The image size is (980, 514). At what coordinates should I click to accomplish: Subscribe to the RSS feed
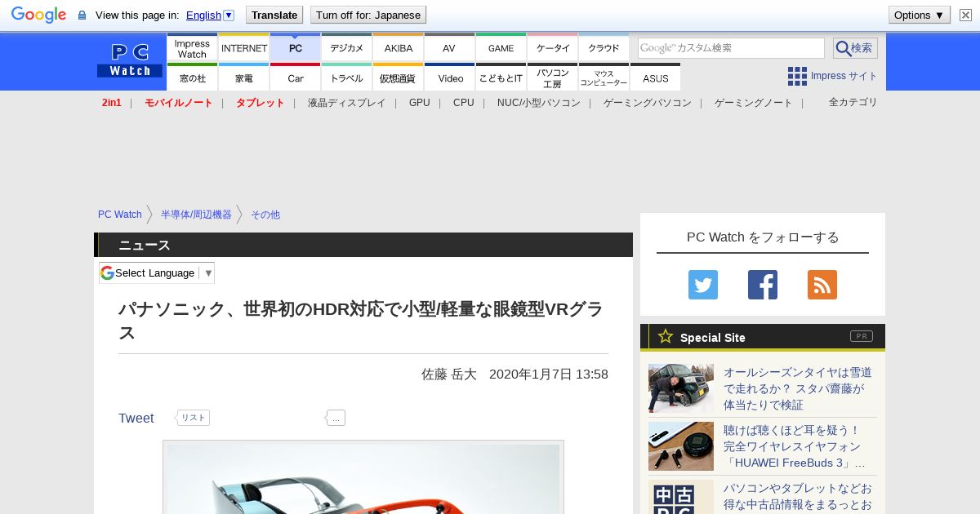pos(822,285)
